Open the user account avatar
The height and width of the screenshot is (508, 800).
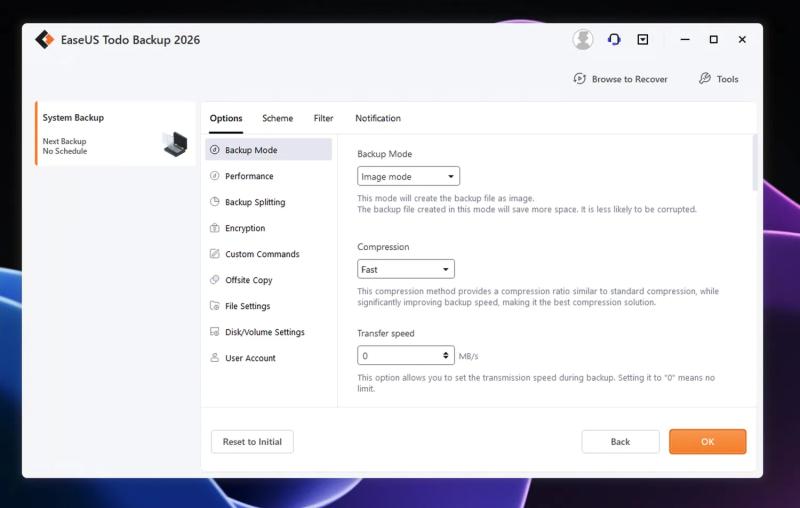(583, 39)
